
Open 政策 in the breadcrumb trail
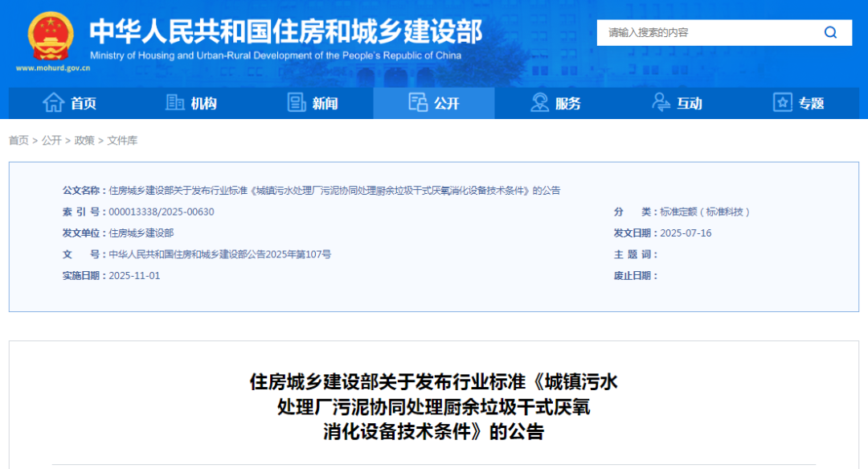[84, 141]
